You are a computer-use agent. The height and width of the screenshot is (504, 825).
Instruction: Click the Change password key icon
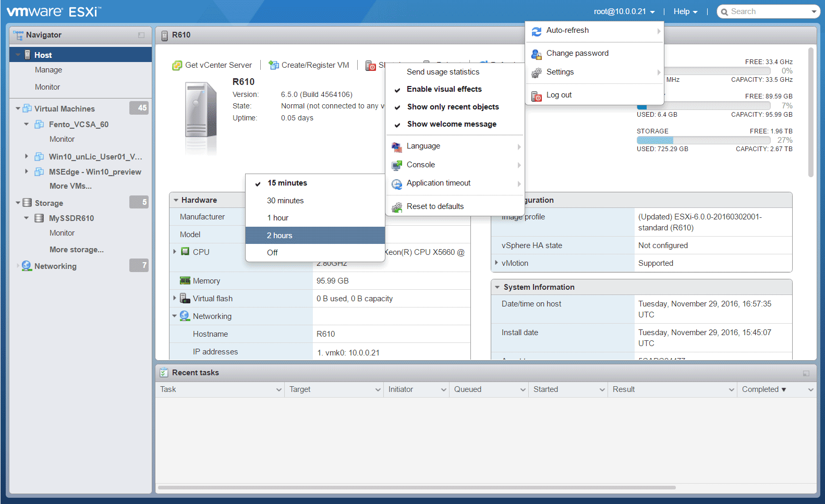[x=537, y=54]
